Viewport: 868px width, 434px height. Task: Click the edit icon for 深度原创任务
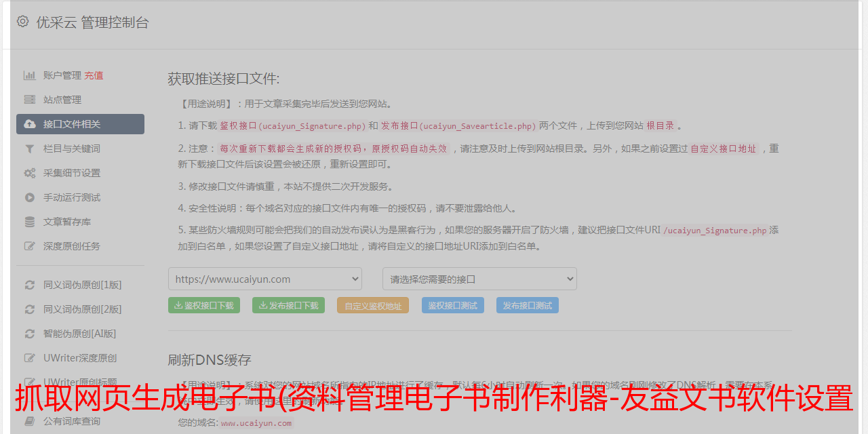pos(30,246)
